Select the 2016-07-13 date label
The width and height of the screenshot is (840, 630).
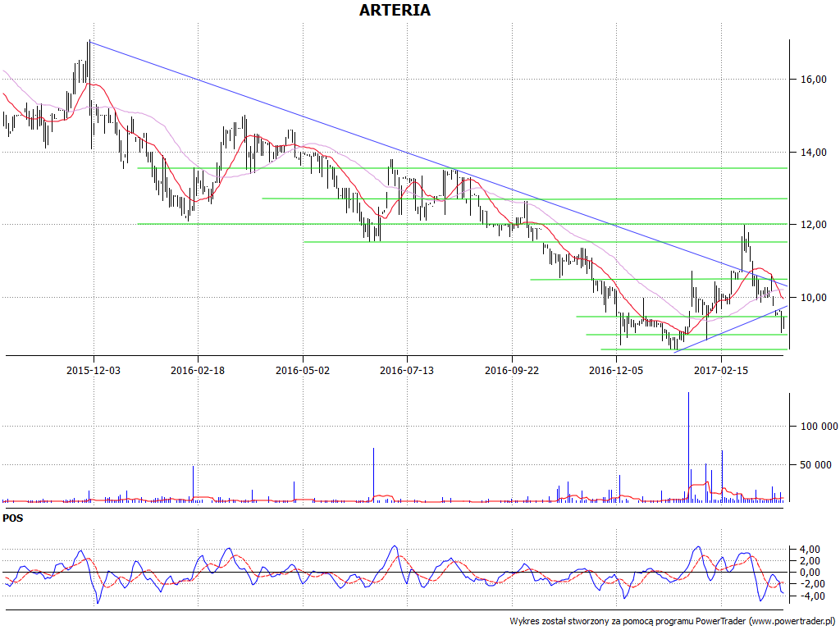pyautogui.click(x=407, y=370)
